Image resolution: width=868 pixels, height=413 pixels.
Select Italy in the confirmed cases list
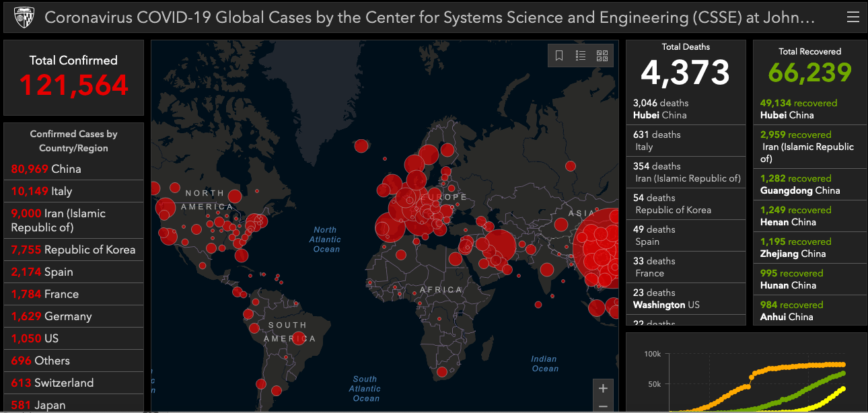(42, 191)
